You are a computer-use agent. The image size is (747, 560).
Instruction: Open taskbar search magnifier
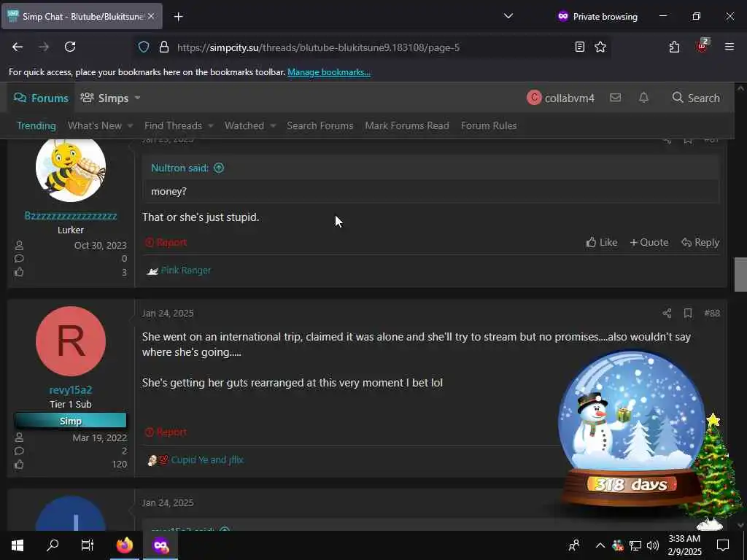[53, 545]
